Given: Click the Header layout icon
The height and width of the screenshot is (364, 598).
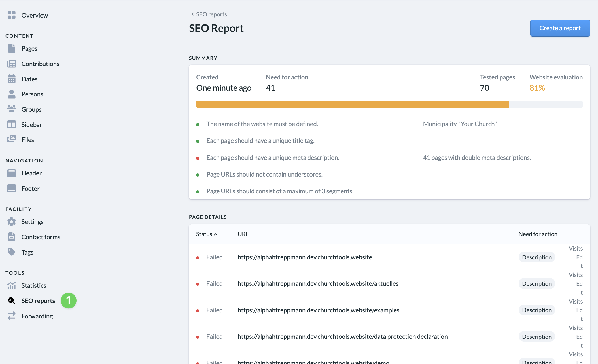Looking at the screenshot, I should [12, 173].
